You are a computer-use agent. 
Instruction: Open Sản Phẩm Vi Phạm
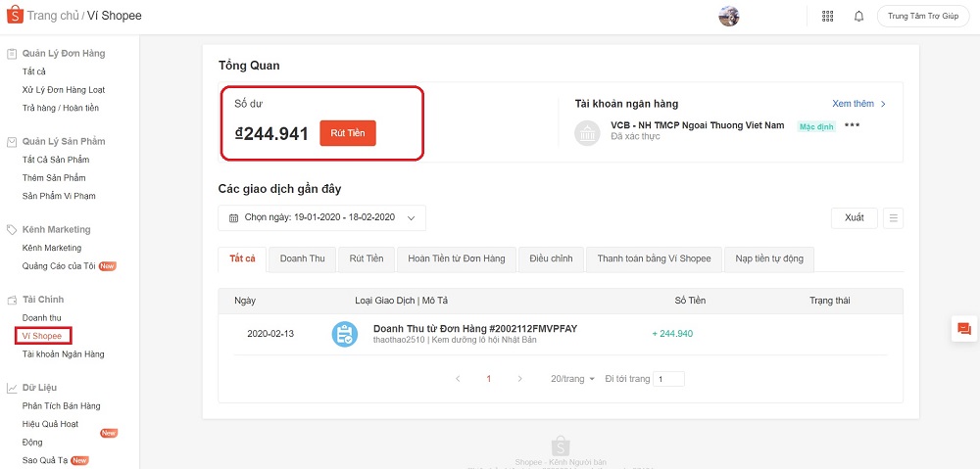coord(59,196)
